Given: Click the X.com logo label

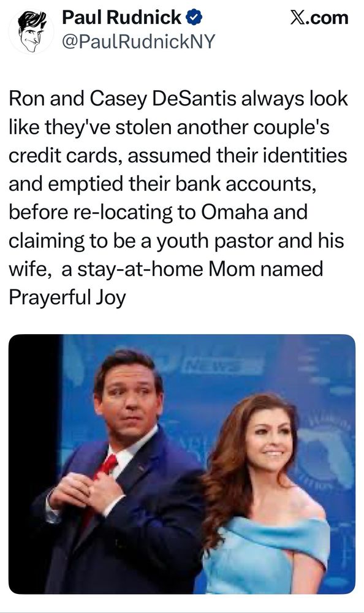Looking at the screenshot, I should click(319, 18).
